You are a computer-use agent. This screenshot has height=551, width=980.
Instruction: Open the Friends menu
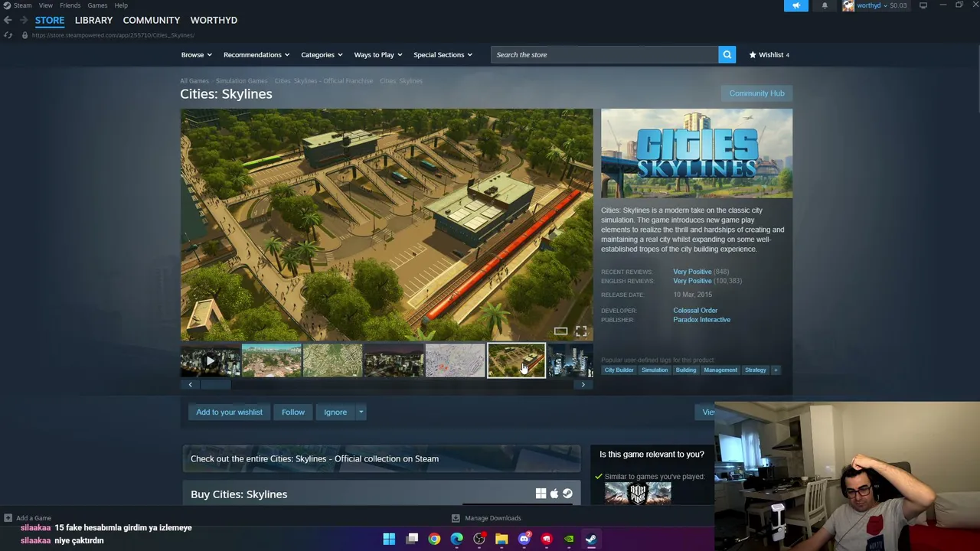70,5
